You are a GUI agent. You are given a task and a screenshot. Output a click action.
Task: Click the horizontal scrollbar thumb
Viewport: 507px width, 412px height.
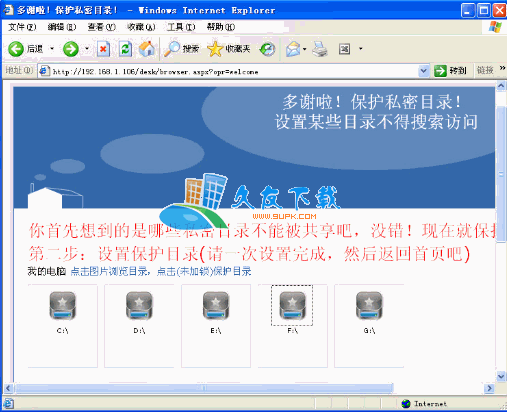[x=204, y=388]
